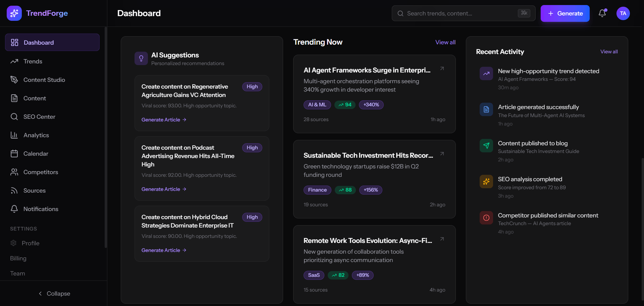Open AI Agent Frameworks trend external arrow
This screenshot has width=644, height=306.
(442, 68)
